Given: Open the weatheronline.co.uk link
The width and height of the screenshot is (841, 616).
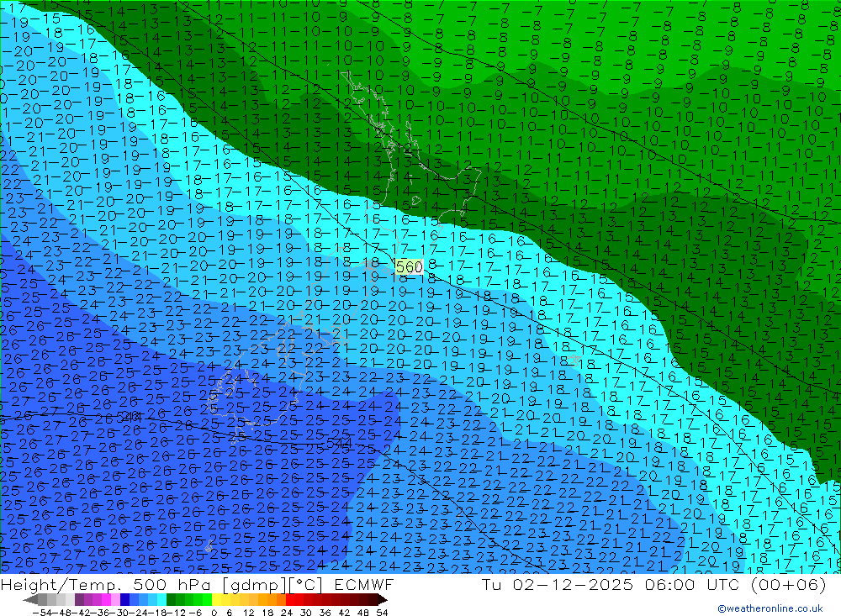Looking at the screenshot, I should (x=775, y=608).
